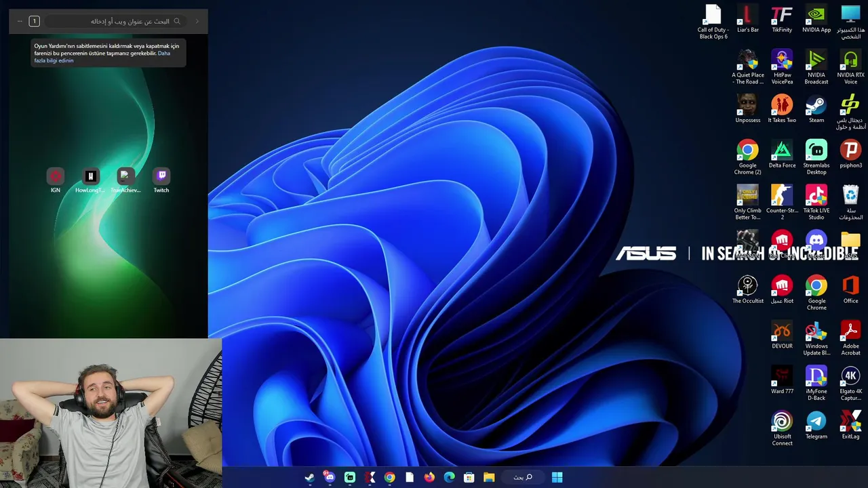868x488 pixels.
Task: Open Microsoft Store from the taskbar
Action: pyautogui.click(x=469, y=477)
